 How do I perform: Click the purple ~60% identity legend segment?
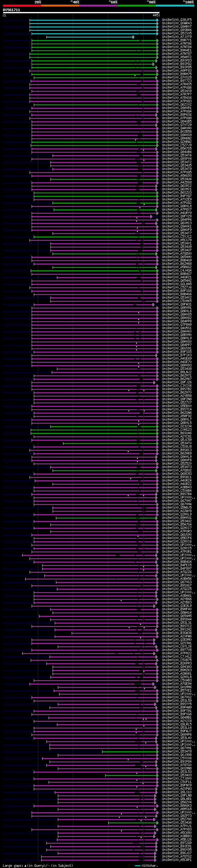coord(99,6)
